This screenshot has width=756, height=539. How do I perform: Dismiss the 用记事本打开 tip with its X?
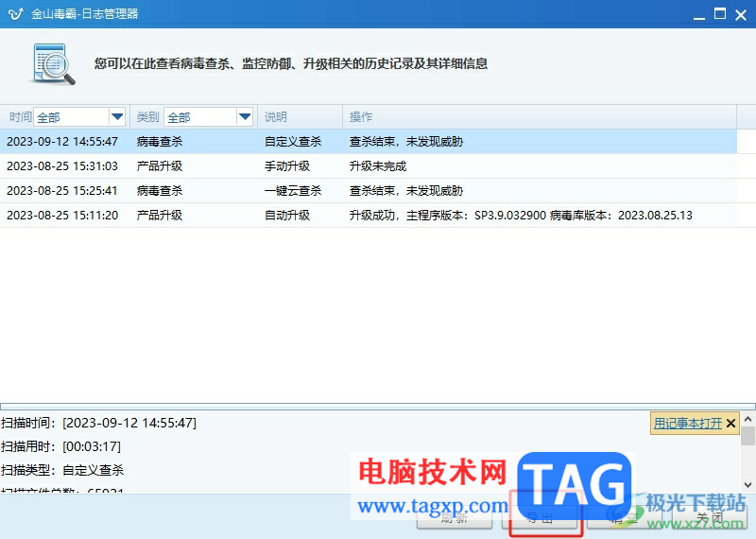click(x=730, y=424)
